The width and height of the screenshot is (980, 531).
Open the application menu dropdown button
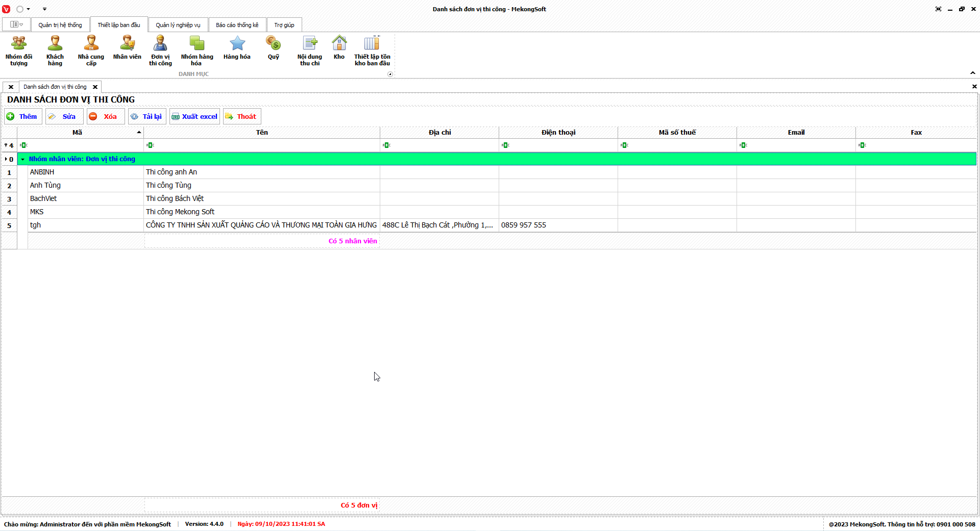click(16, 24)
